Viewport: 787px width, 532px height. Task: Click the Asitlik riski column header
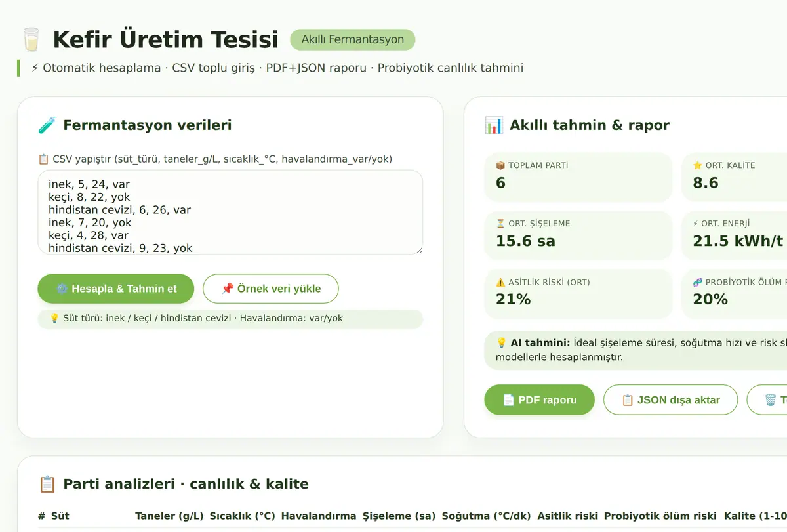567,516
